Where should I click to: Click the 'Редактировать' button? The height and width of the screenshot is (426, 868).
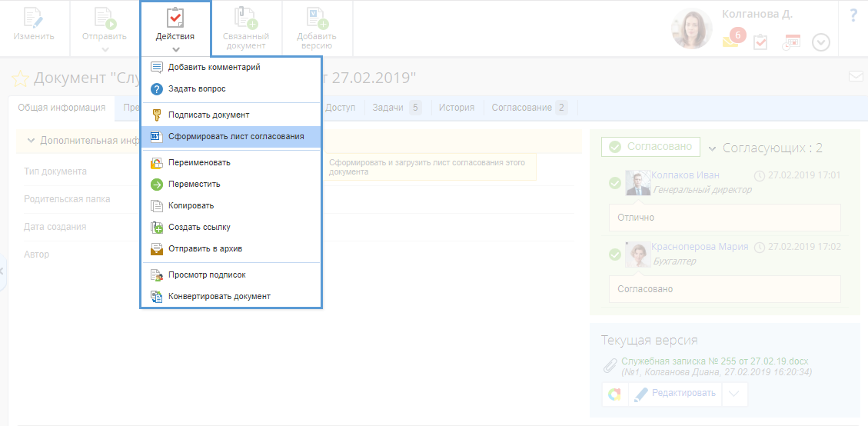[675, 394]
